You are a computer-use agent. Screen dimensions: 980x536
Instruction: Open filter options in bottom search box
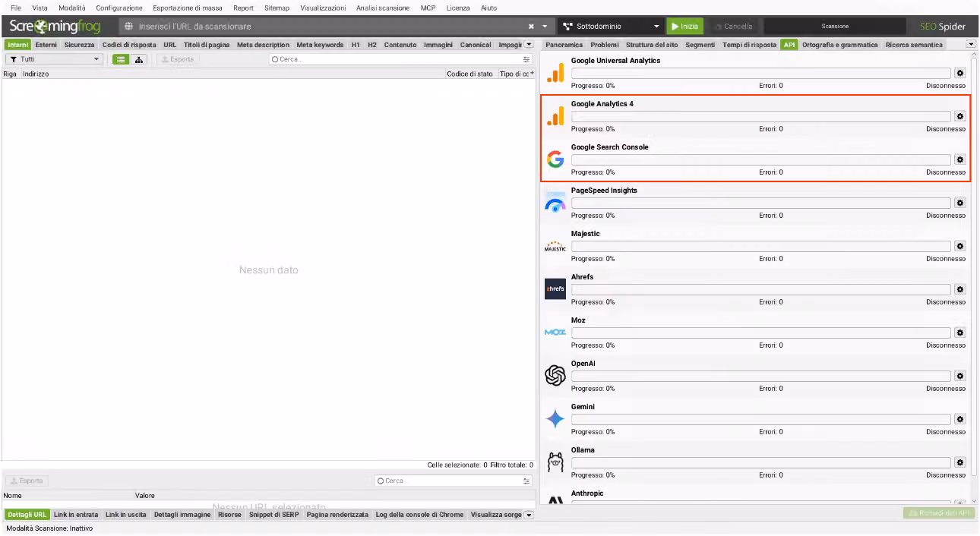click(x=526, y=481)
